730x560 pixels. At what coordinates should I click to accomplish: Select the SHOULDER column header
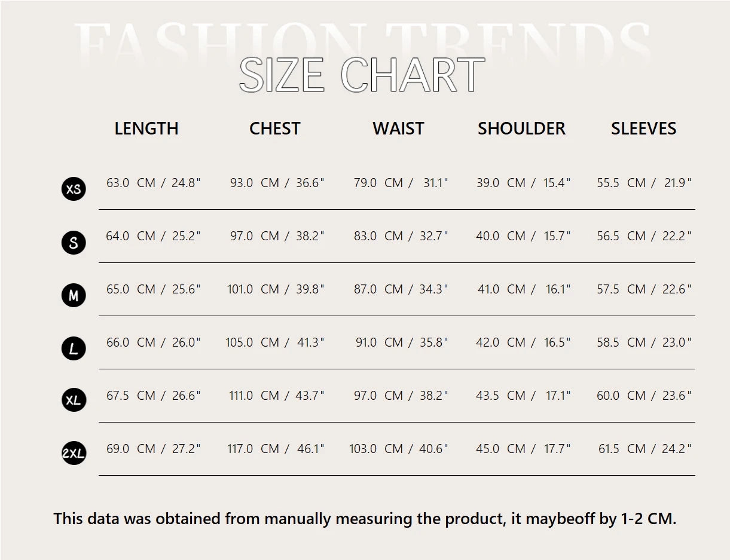pyautogui.click(x=521, y=128)
